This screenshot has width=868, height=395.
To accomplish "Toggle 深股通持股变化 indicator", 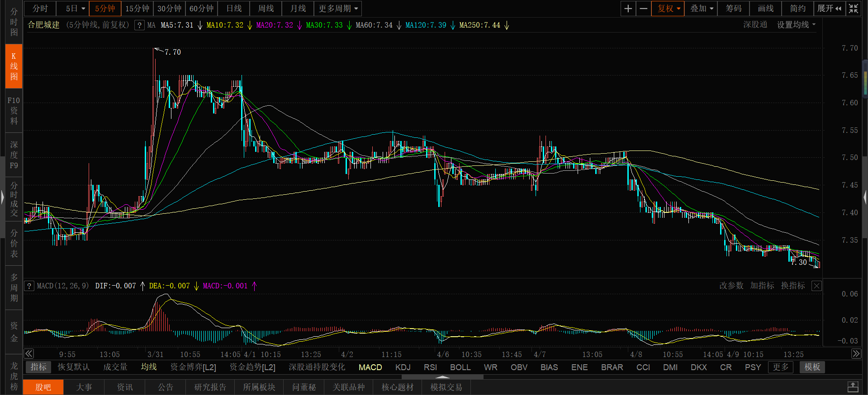I will [x=317, y=367].
